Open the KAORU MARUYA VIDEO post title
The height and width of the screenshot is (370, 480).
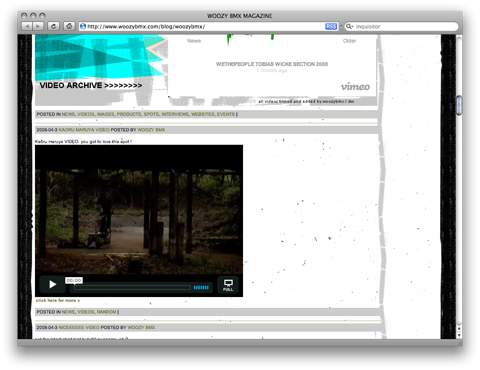84,130
